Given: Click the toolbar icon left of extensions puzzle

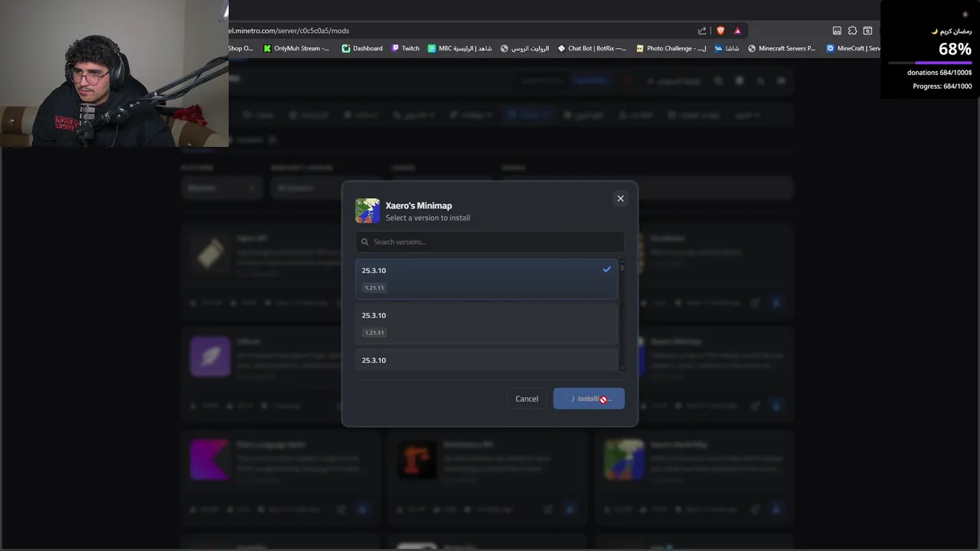Looking at the screenshot, I should (837, 31).
